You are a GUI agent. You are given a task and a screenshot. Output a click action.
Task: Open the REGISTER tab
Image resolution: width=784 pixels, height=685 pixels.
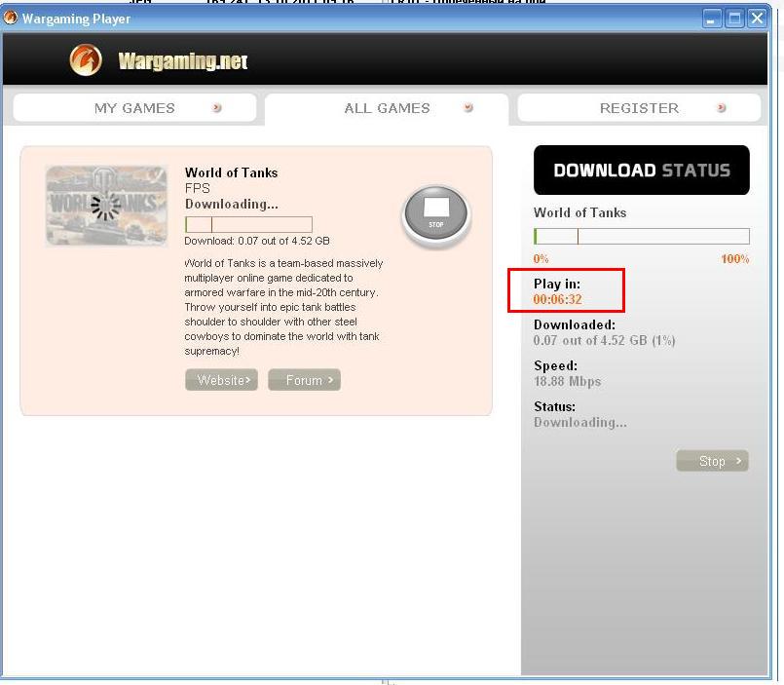(639, 107)
